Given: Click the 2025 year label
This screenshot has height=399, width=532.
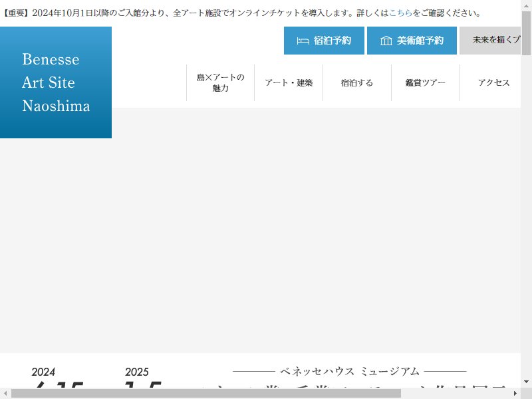Looking at the screenshot, I should [137, 372].
